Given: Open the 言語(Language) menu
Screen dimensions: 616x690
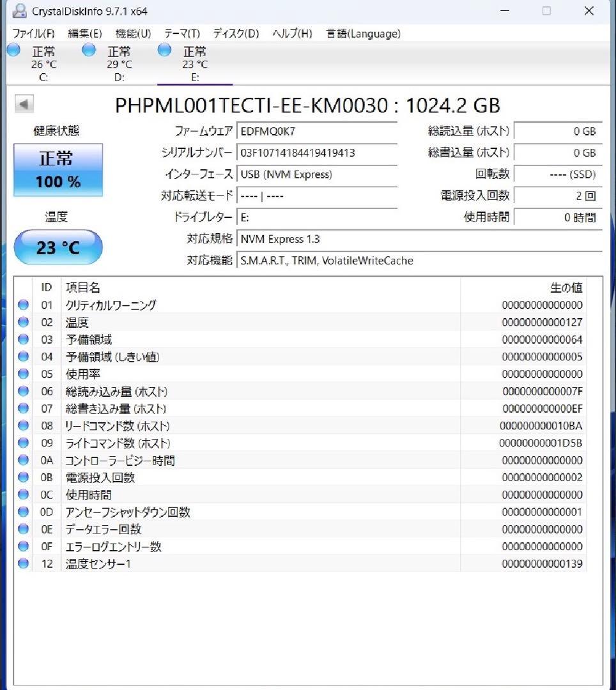Looking at the screenshot, I should tap(363, 33).
